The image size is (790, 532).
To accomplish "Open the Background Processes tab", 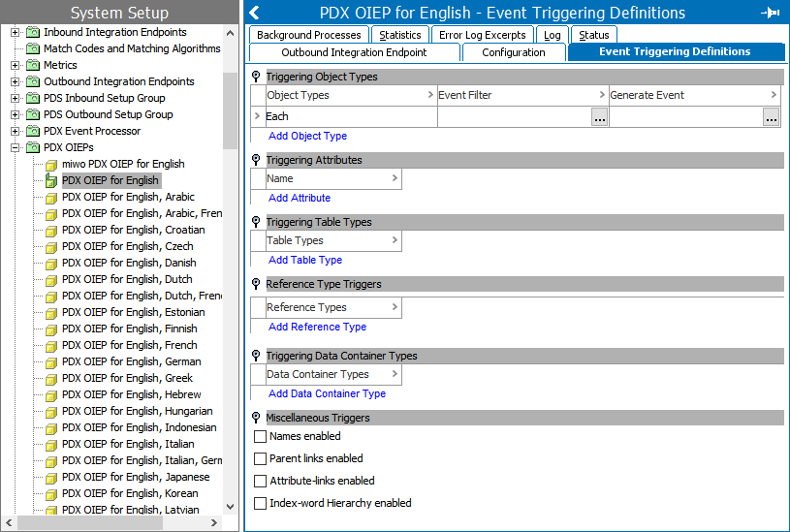I will pos(309,35).
